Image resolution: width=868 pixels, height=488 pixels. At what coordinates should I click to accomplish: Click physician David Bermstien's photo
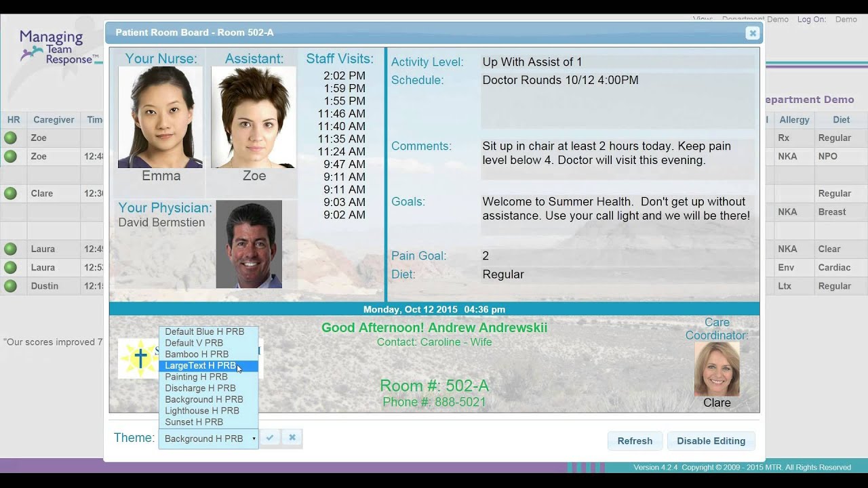(x=249, y=244)
